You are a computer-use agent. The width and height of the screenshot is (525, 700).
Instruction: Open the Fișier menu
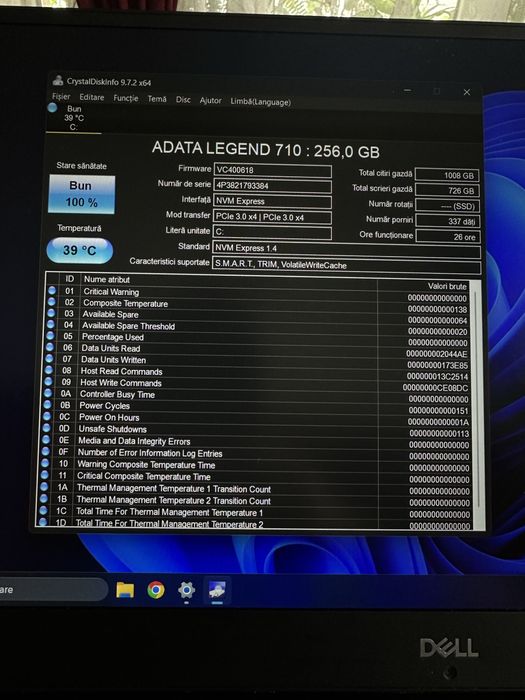tap(61, 96)
